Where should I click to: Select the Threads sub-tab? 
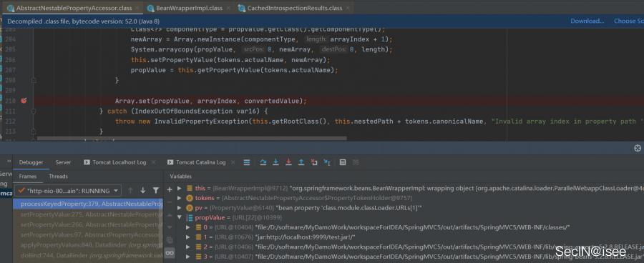[x=59, y=177]
